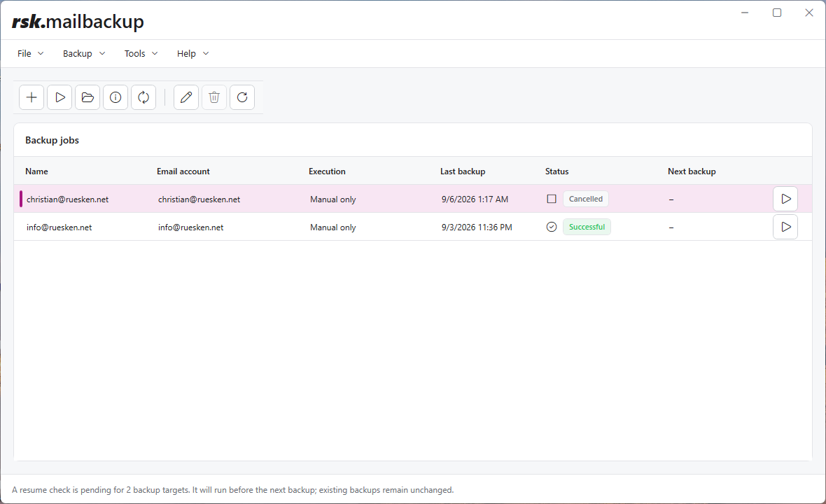
Task: Expand the chevron beside Backup
Action: (x=102, y=54)
